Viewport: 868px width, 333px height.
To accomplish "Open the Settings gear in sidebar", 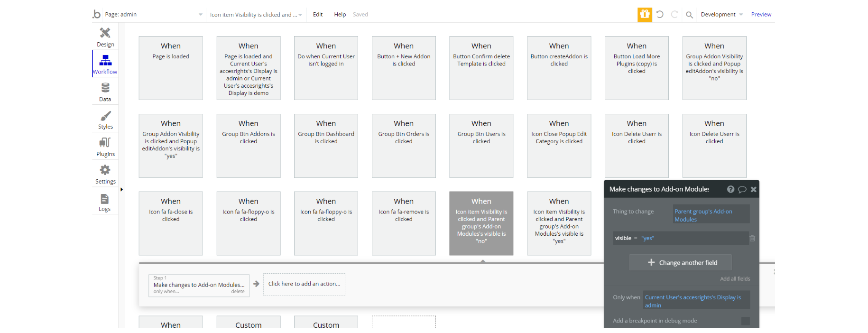I will click(x=105, y=170).
